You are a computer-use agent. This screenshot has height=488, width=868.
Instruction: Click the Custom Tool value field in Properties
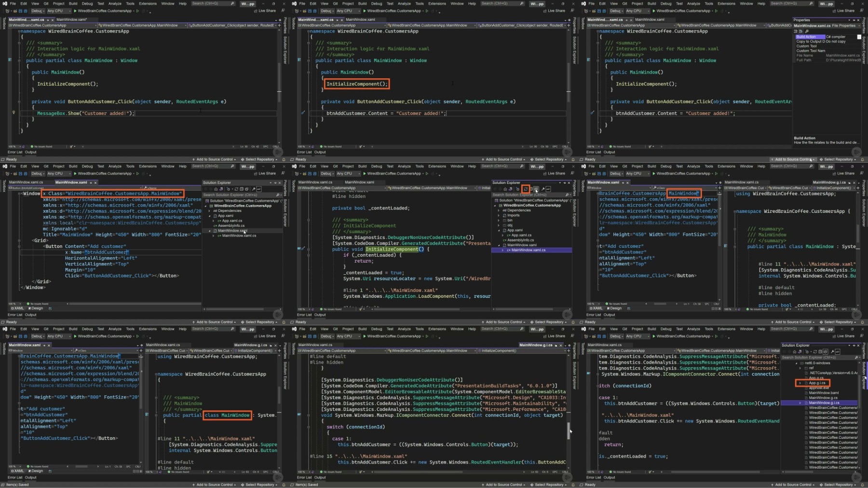click(843, 46)
